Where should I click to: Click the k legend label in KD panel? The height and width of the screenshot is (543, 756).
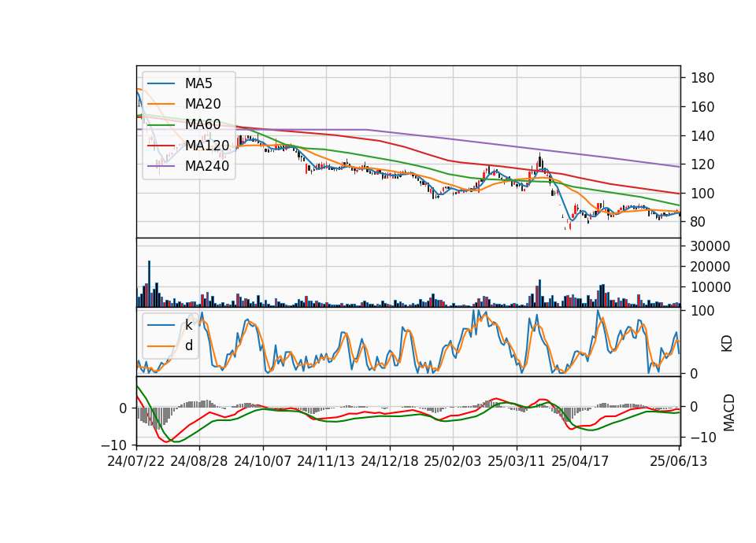click(188, 325)
